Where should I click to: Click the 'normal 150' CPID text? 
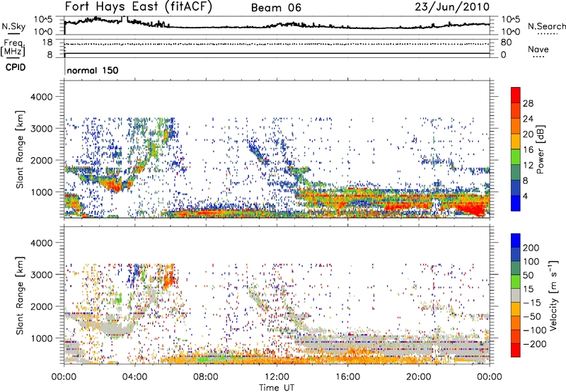(x=93, y=70)
